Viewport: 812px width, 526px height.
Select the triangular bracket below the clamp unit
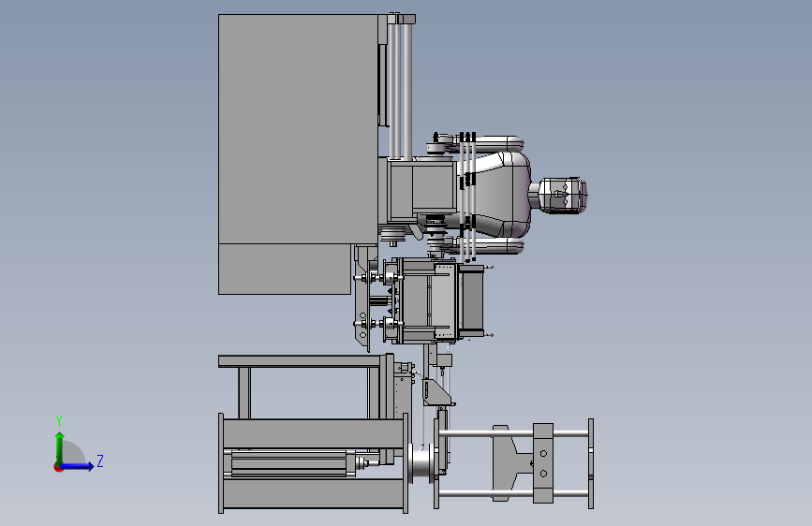[436, 393]
